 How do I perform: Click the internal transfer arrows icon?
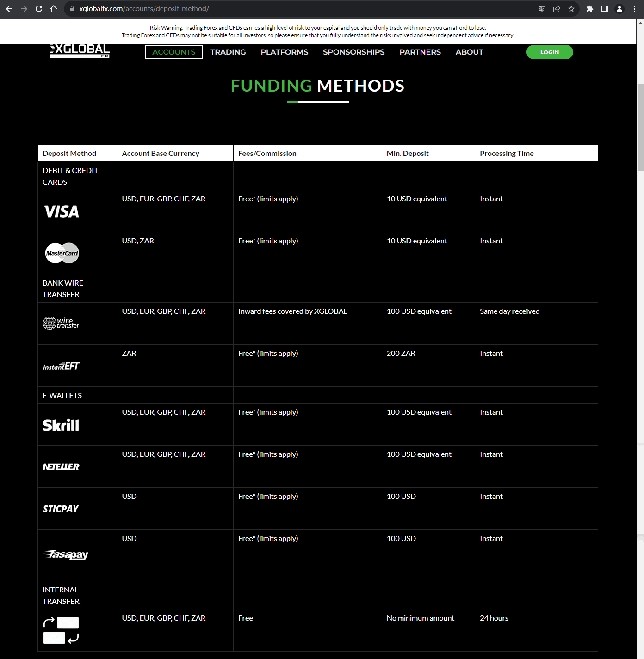(61, 630)
